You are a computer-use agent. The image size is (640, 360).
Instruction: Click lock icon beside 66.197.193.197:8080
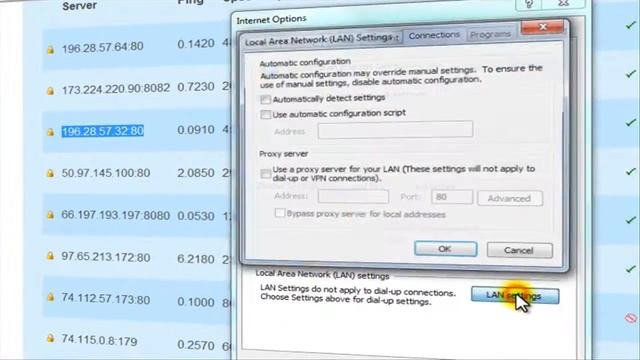pos(51,215)
